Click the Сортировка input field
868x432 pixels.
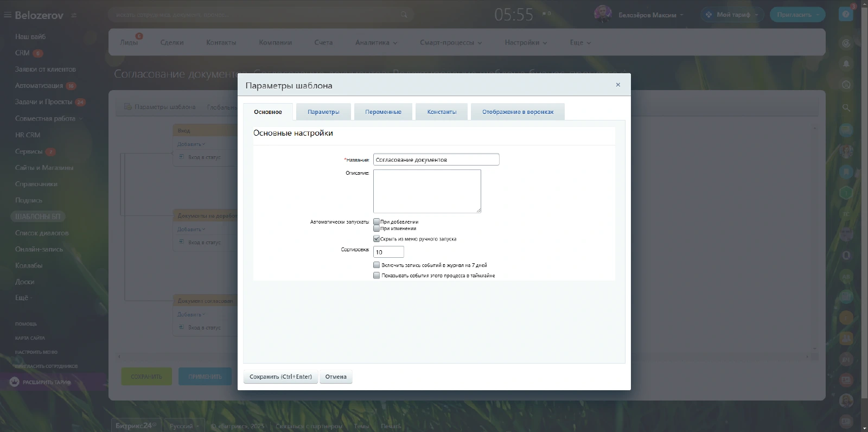[388, 252]
